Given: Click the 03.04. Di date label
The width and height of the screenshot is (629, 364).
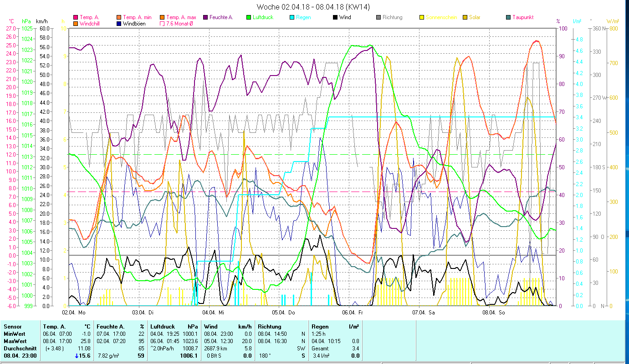Looking at the screenshot, I should point(143,313).
